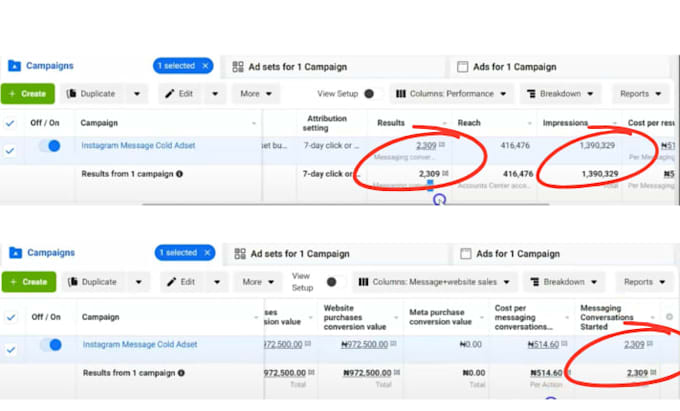
Task: Sort by Website purchases conversion value column
Action: [355, 317]
